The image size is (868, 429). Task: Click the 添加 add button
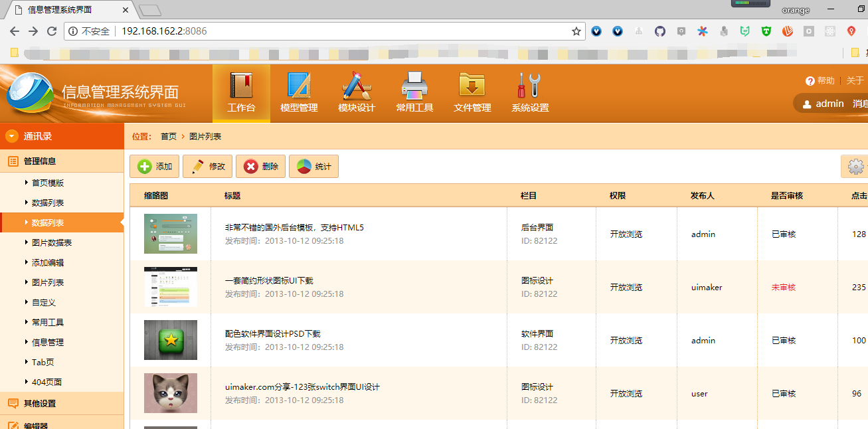pos(154,167)
